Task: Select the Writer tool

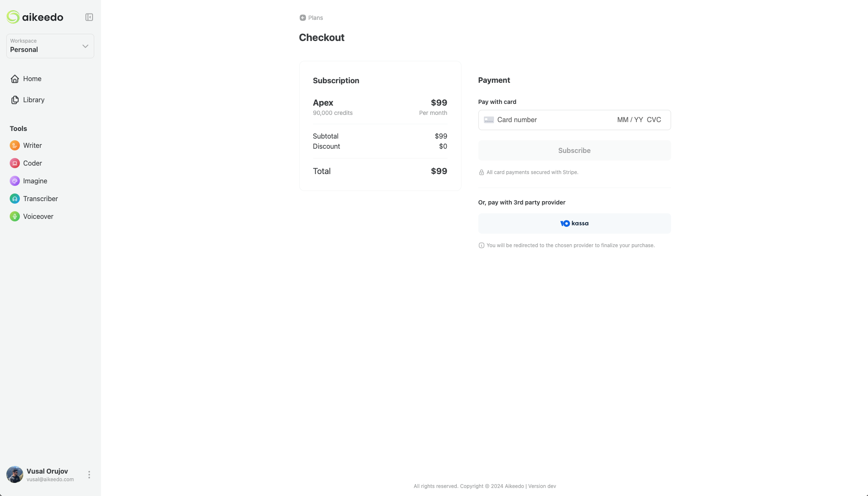Action: tap(32, 145)
